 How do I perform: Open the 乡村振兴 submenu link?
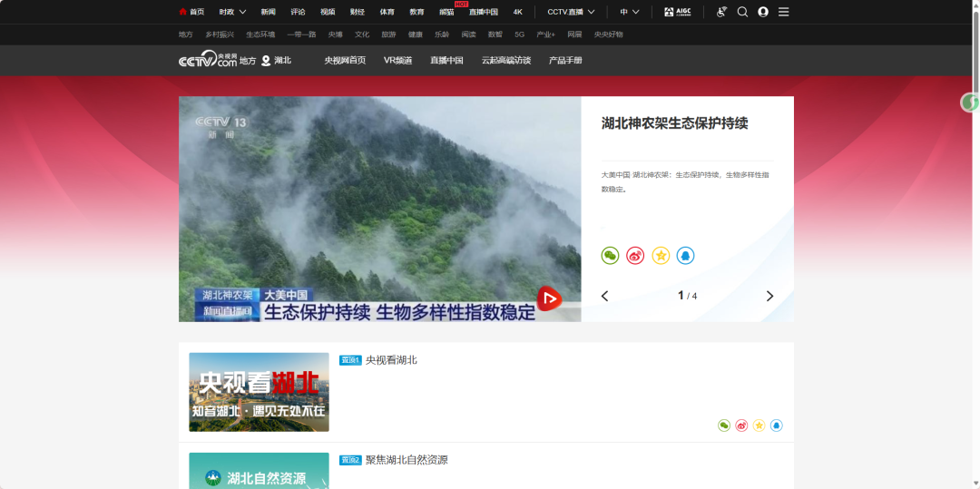[220, 34]
